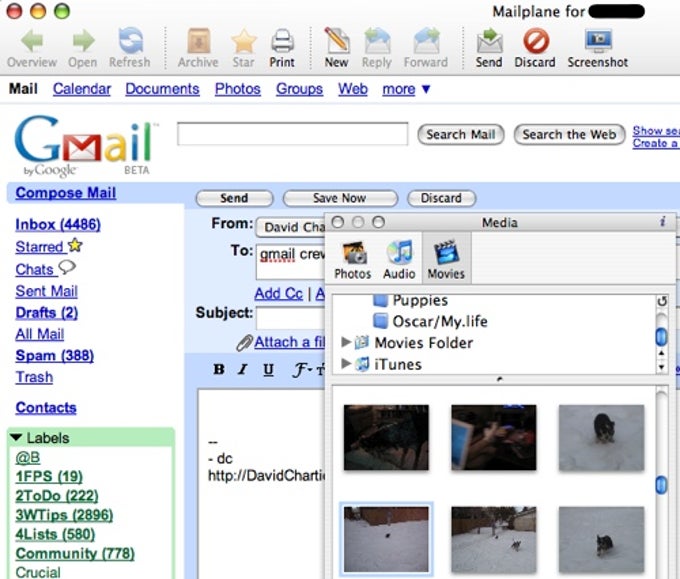Open Compose Mail link
Image resolution: width=680 pixels, height=579 pixels.
pos(65,193)
